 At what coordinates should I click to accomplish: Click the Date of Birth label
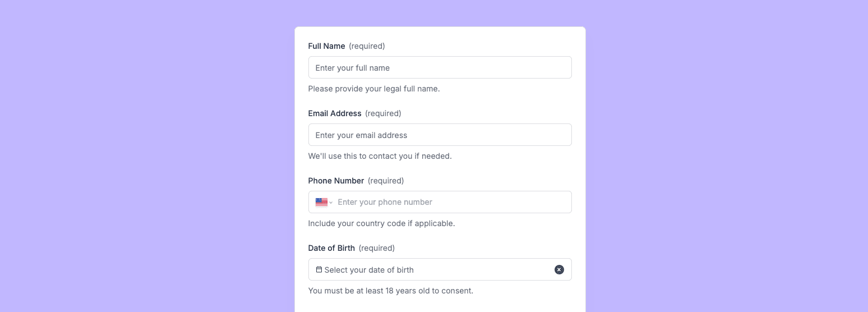pos(331,248)
